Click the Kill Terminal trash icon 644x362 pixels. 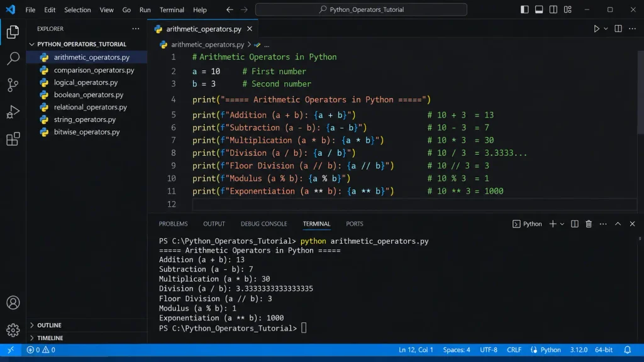(589, 224)
